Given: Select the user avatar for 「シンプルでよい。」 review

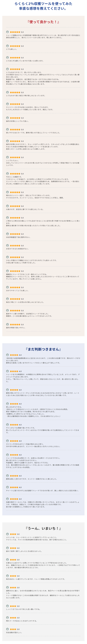Looking at the screenshot, I should tap(7, 157).
